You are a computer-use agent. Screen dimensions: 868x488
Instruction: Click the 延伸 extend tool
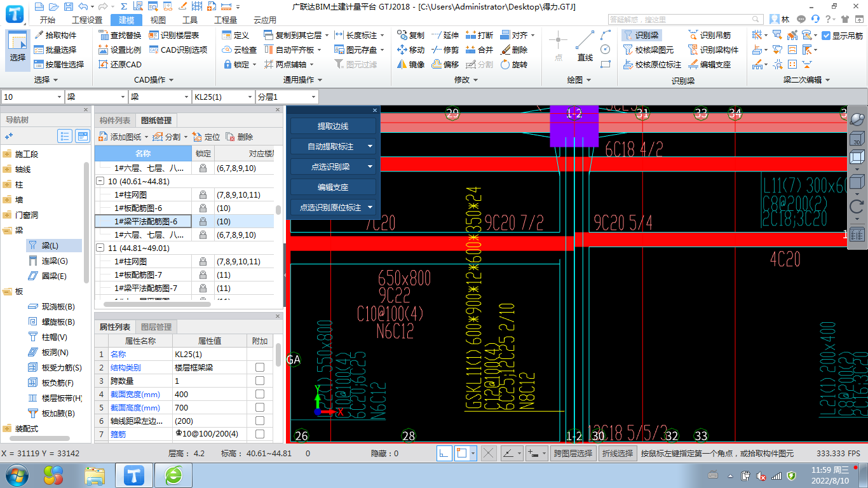click(445, 36)
